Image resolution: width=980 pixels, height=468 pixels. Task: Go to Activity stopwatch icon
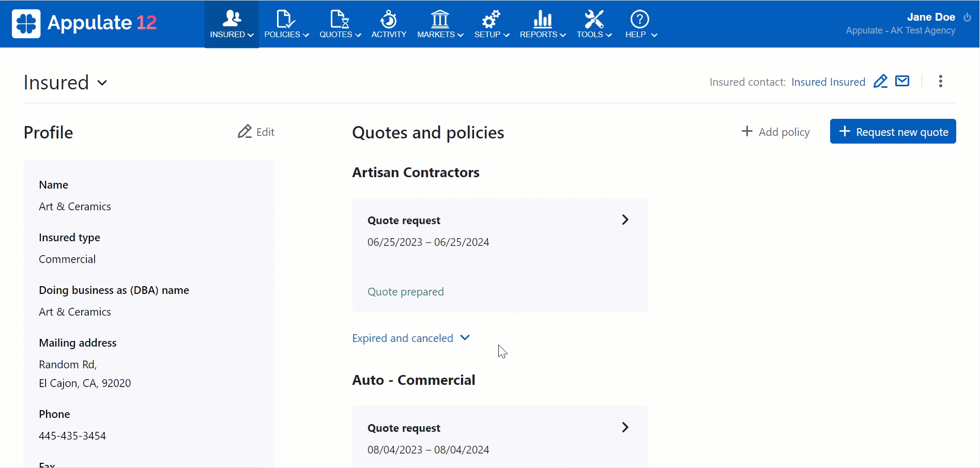(389, 19)
